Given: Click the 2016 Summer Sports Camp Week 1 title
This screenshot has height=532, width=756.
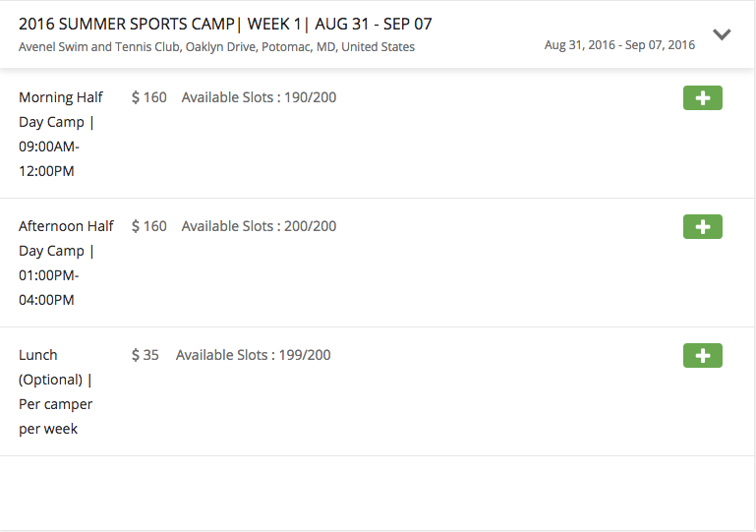Looking at the screenshot, I should point(225,24).
